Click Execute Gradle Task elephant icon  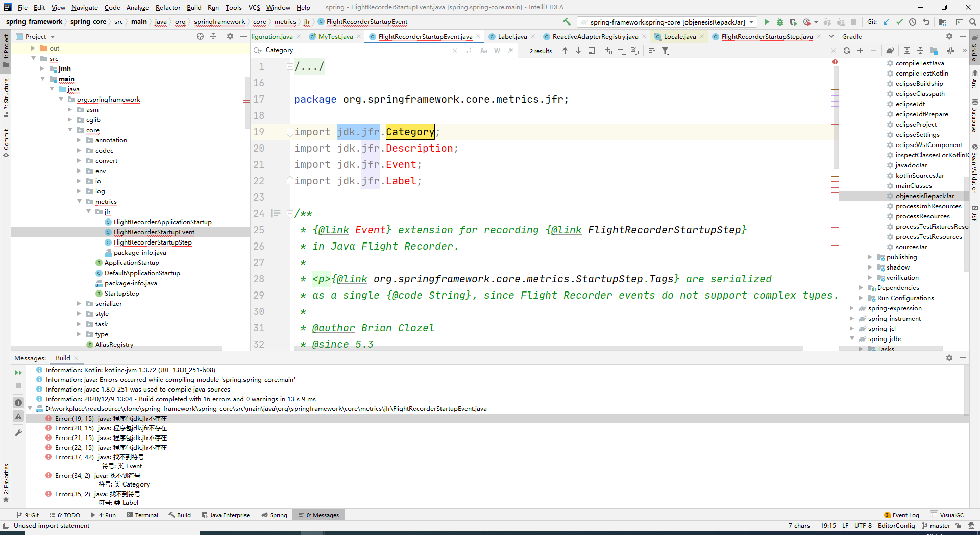coord(890,51)
